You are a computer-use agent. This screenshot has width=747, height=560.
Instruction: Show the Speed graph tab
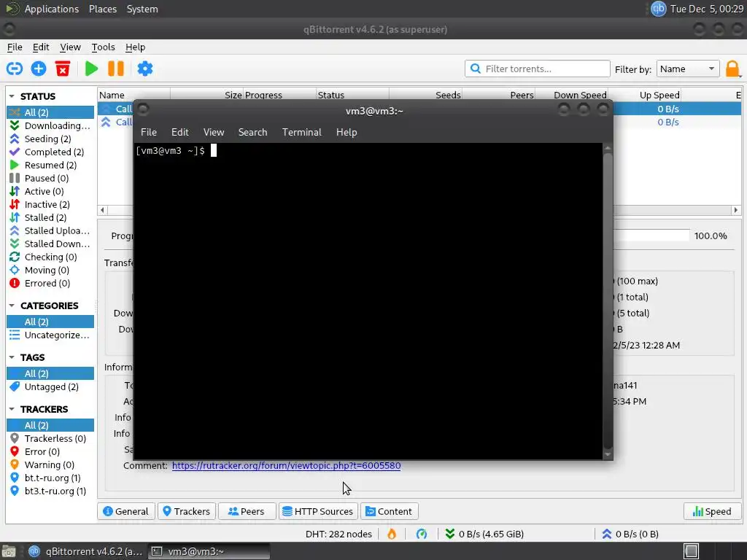(x=712, y=511)
